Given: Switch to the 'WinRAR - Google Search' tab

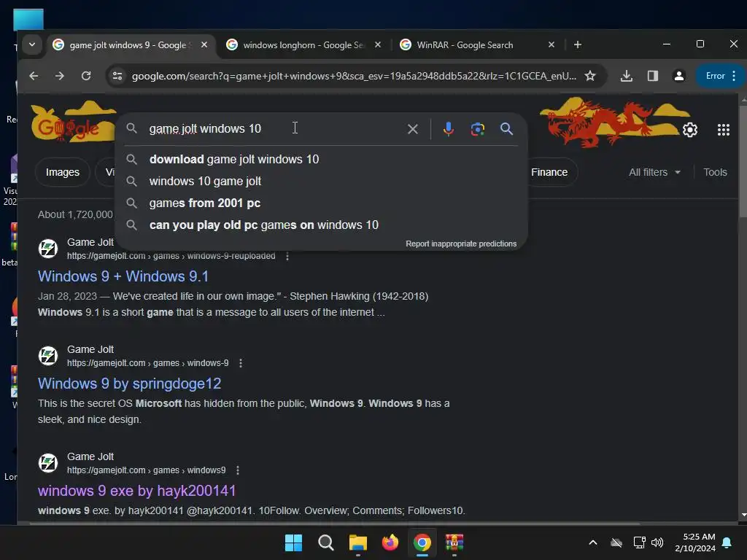Looking at the screenshot, I should [477, 44].
